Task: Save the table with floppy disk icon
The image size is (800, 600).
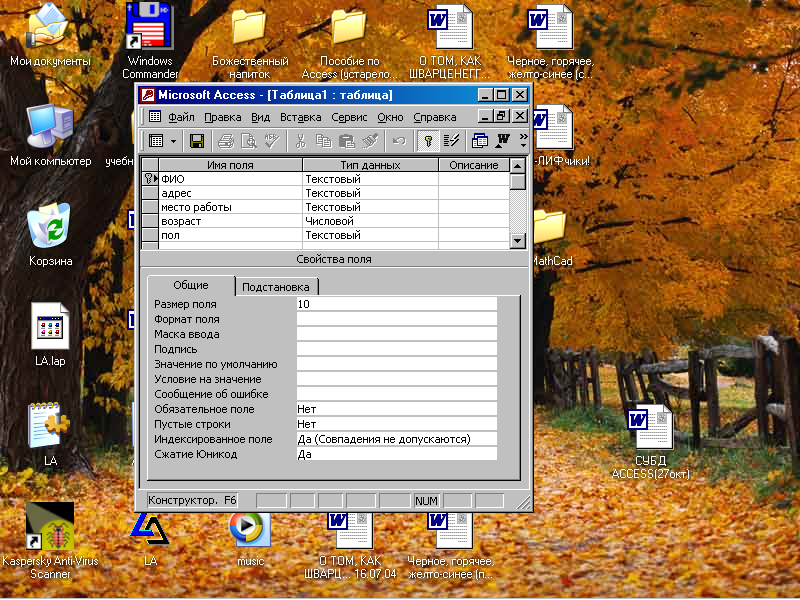Action: pyautogui.click(x=197, y=141)
